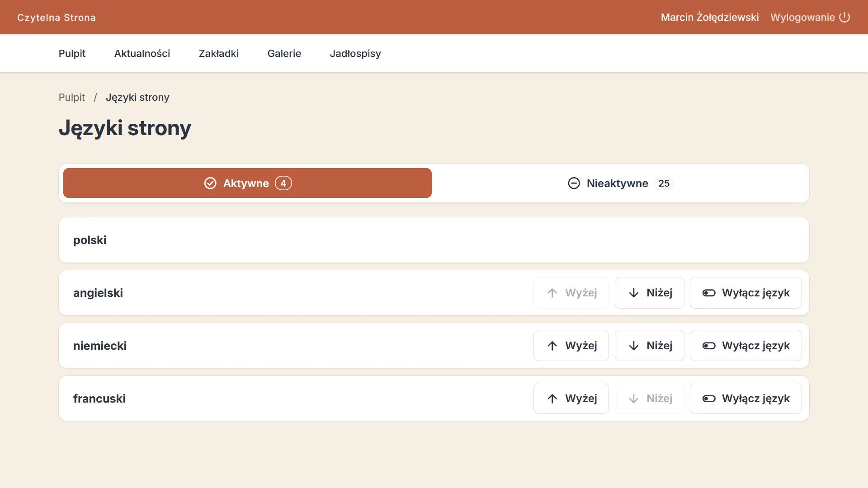Open Jadłospisy in the main menu

355,53
